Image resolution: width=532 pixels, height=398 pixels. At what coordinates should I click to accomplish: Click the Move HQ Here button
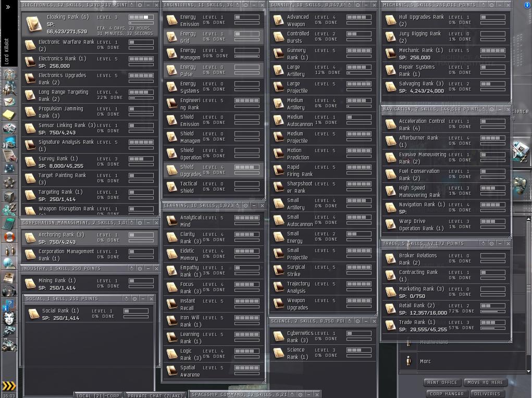click(485, 382)
